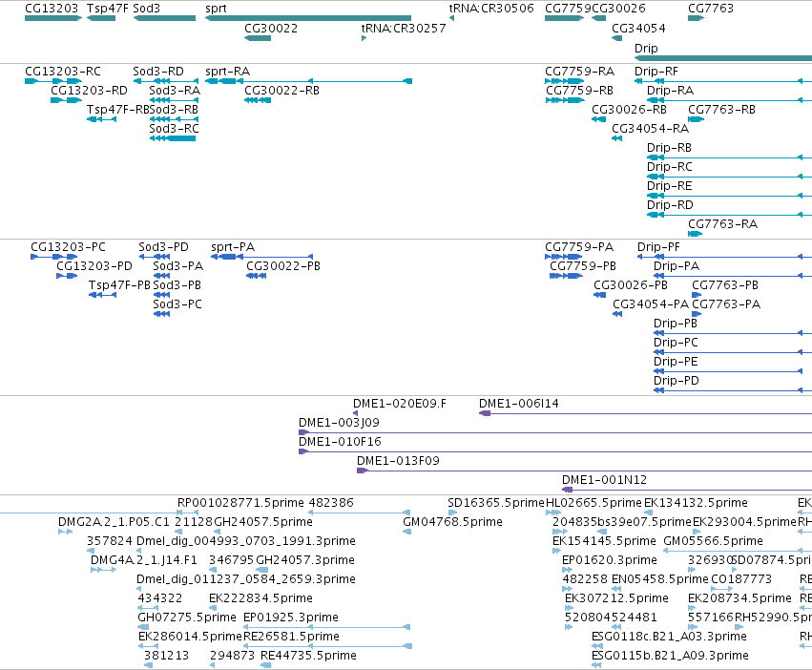Click clone DME1-003J09
This screenshot has height=670, width=812.
(339, 423)
